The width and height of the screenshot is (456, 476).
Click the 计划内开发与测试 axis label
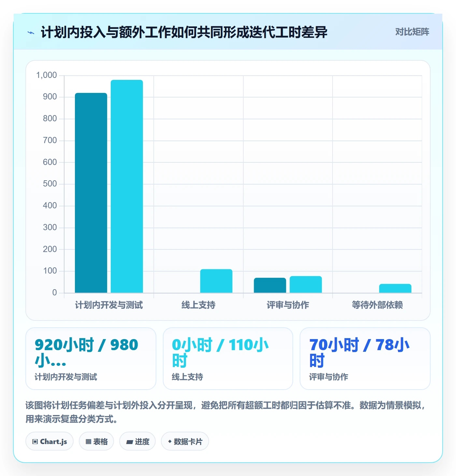point(109,305)
